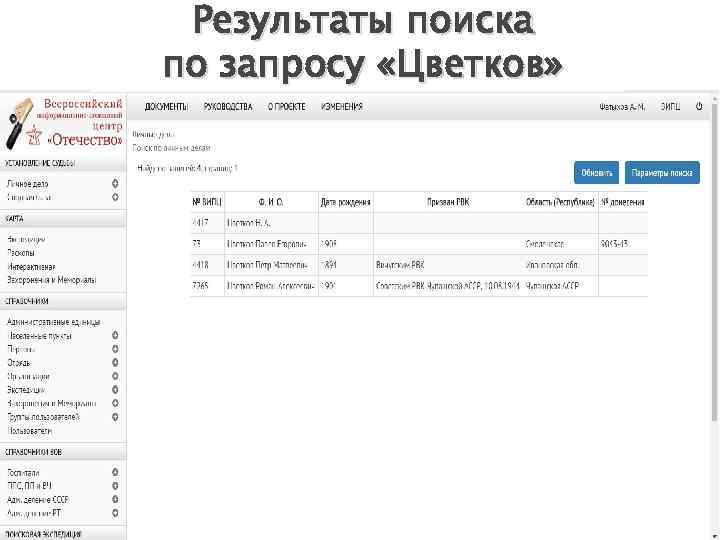Collapse the КАРТА section header

point(63,219)
